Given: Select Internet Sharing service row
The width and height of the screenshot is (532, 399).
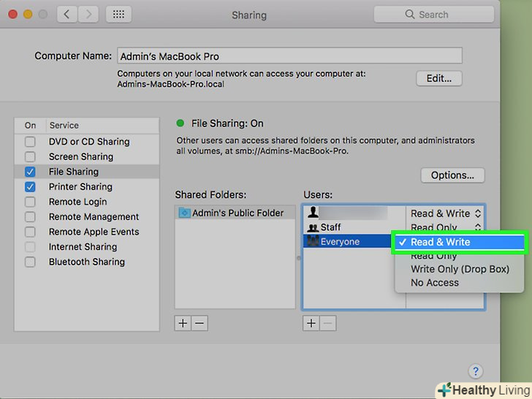Looking at the screenshot, I should pyautogui.click(x=86, y=247).
